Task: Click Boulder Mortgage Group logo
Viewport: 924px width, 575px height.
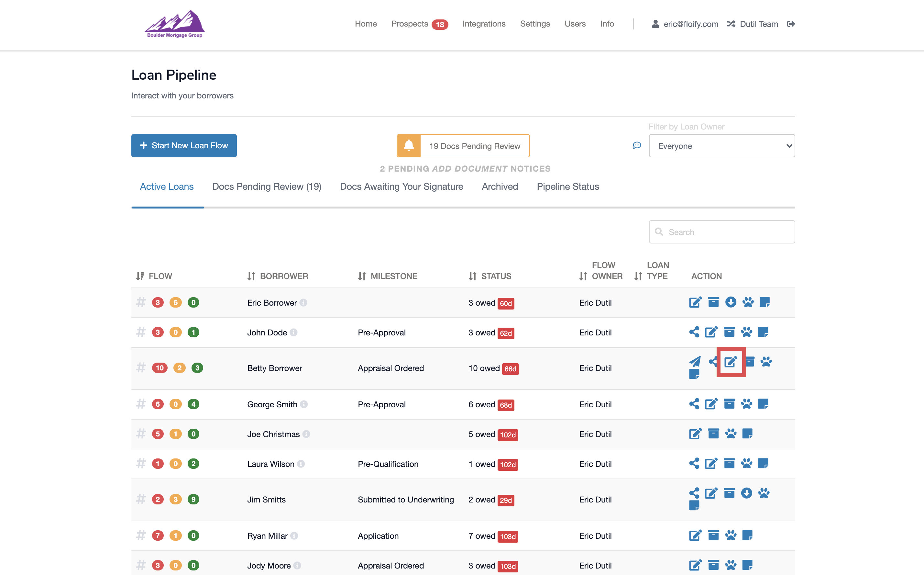Action: 175,24
